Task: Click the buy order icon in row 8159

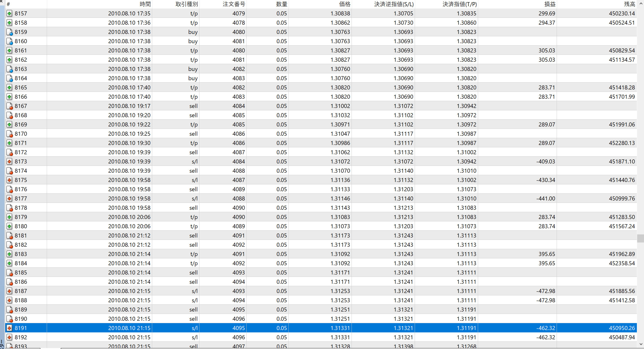Action: point(9,32)
